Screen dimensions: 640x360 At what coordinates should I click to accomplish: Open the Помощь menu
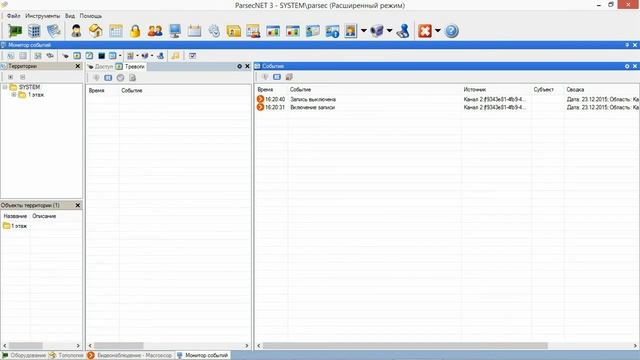(x=91, y=16)
